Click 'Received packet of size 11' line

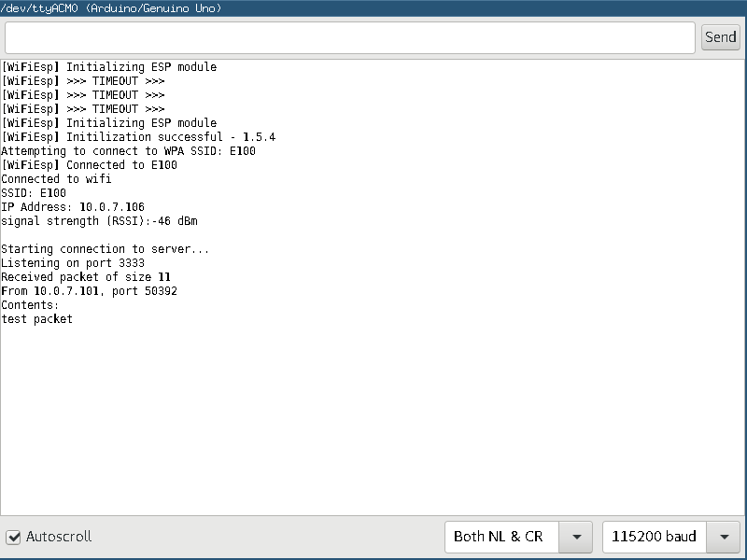tap(86, 277)
